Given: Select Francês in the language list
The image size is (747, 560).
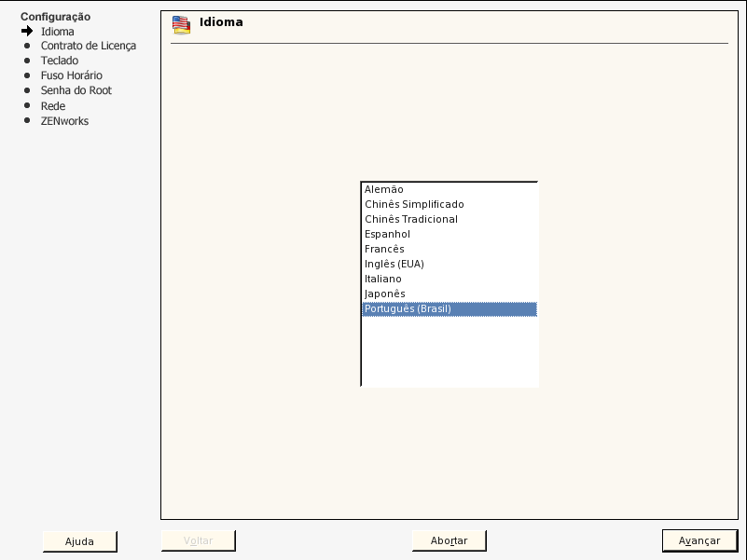Looking at the screenshot, I should click(x=450, y=249).
